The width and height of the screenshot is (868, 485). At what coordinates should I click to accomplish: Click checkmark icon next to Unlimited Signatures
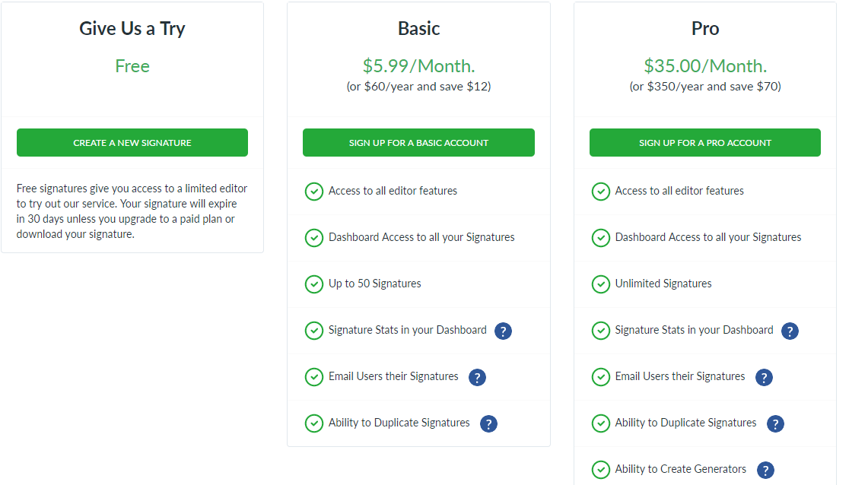(x=600, y=284)
